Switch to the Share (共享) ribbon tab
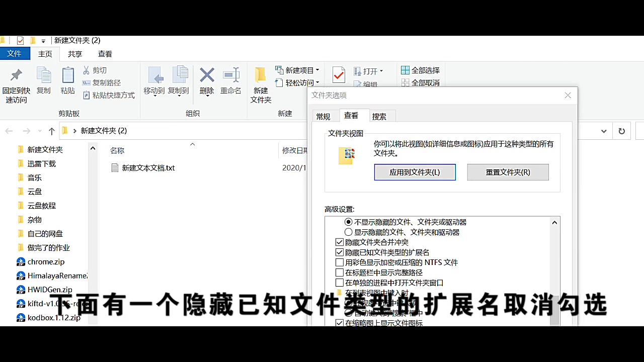Image resolution: width=644 pixels, height=362 pixels. pyautogui.click(x=75, y=54)
